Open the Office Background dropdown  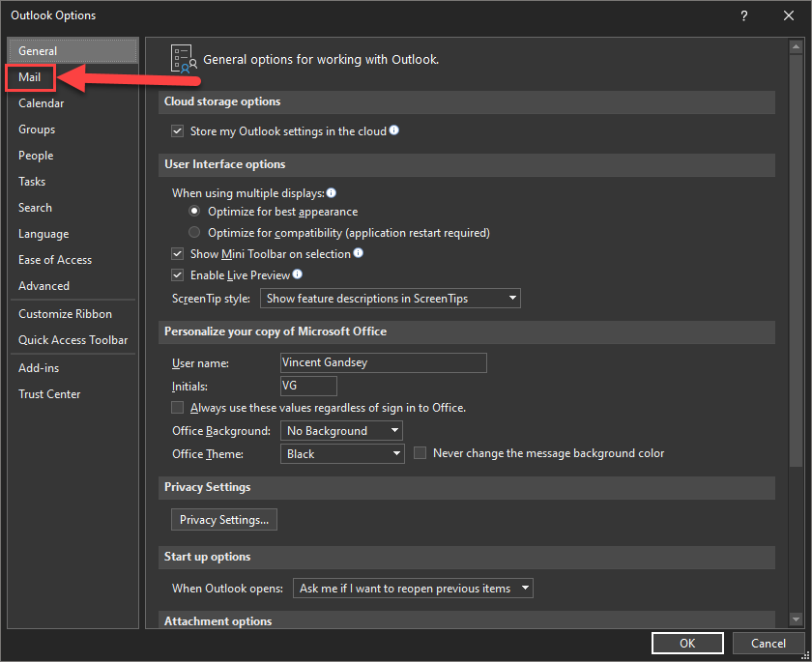[x=341, y=431]
